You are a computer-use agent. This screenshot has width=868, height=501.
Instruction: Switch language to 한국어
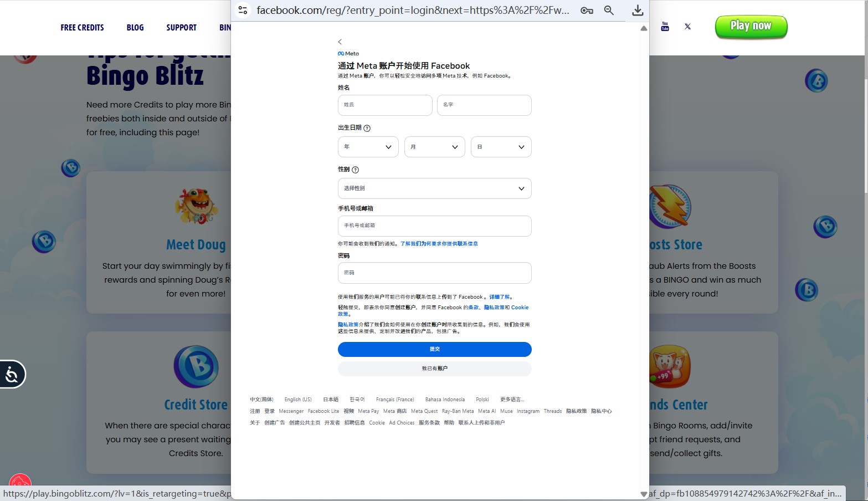357,400
